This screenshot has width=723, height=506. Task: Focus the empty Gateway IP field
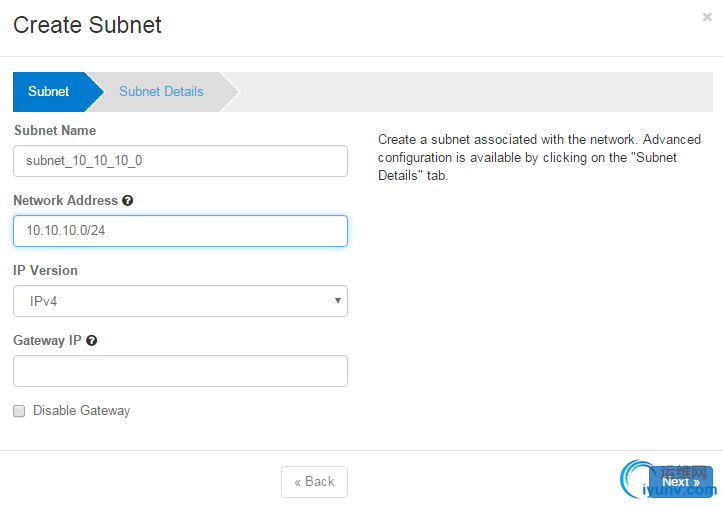pyautogui.click(x=180, y=371)
